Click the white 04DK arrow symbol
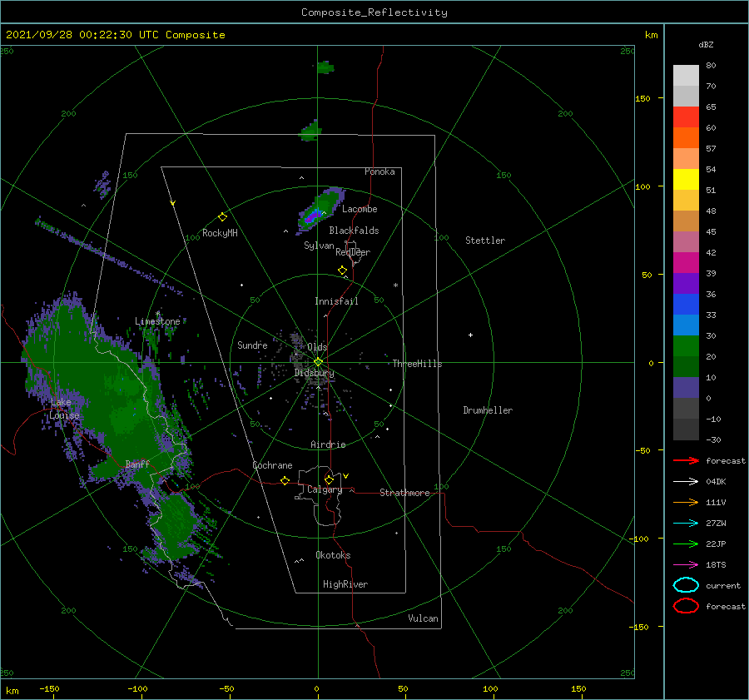Screen dimensions: 749x700 (x=686, y=482)
